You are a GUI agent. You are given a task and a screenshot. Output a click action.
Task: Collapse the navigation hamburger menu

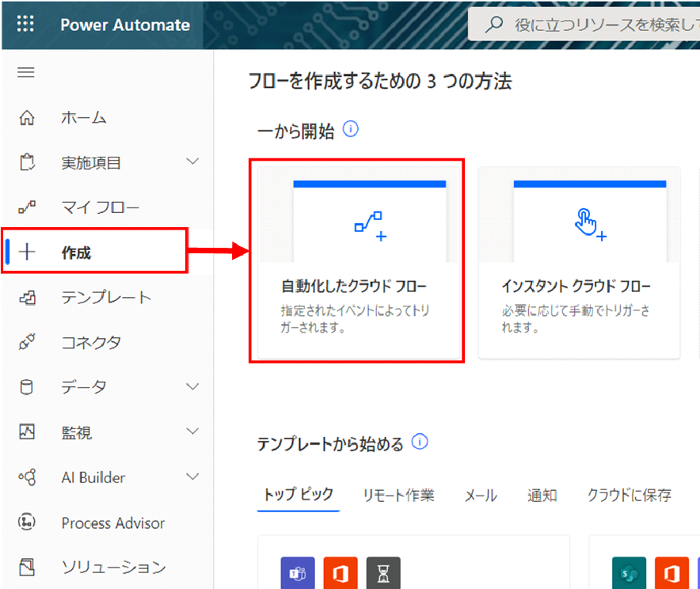point(26,72)
